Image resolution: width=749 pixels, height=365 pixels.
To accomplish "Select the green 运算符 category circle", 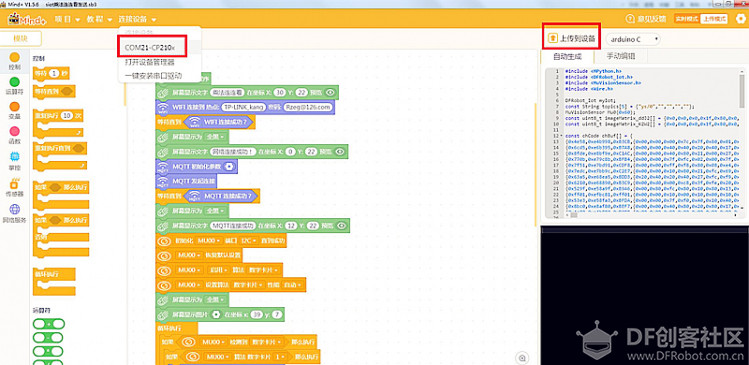I will click(x=15, y=82).
